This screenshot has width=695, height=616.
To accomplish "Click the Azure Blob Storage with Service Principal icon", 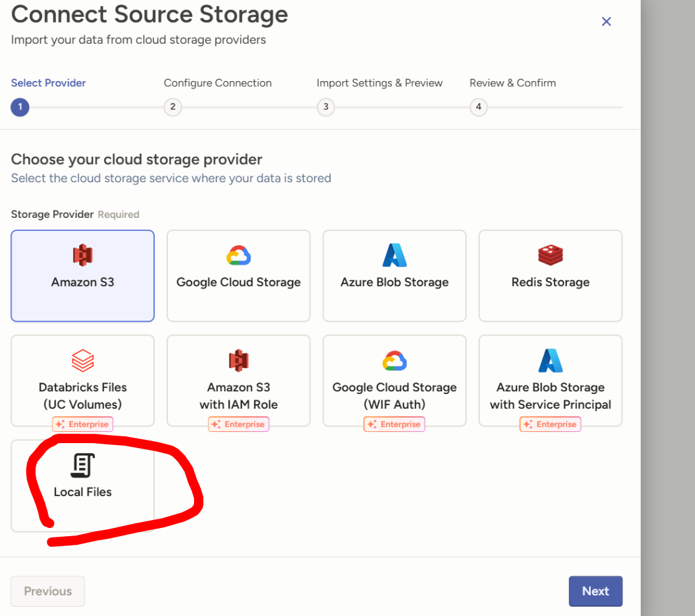I will tap(550, 360).
